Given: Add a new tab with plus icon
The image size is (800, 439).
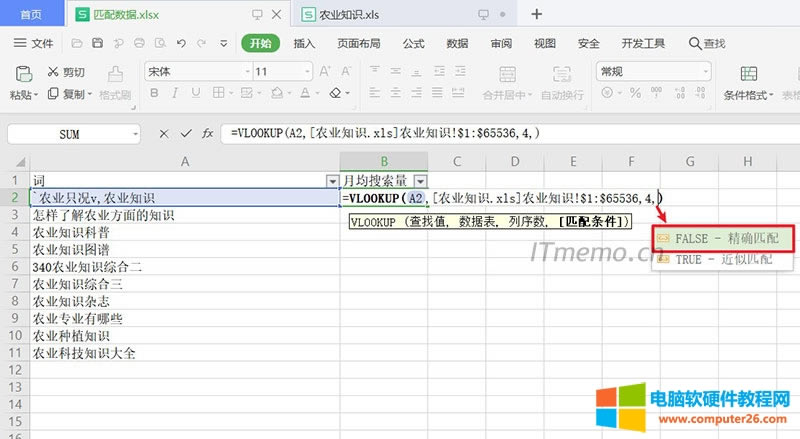Looking at the screenshot, I should point(536,14).
